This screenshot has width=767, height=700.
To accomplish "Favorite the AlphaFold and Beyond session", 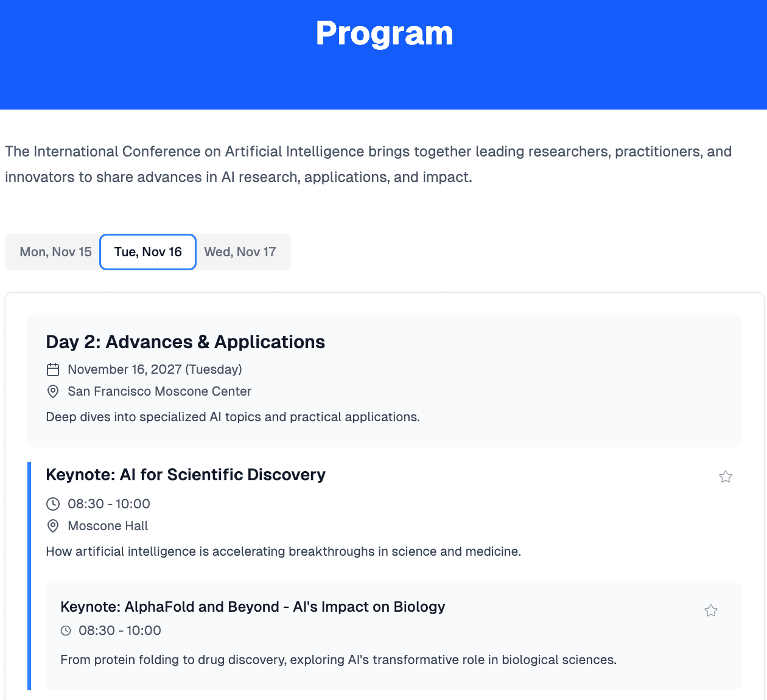I will click(x=711, y=610).
